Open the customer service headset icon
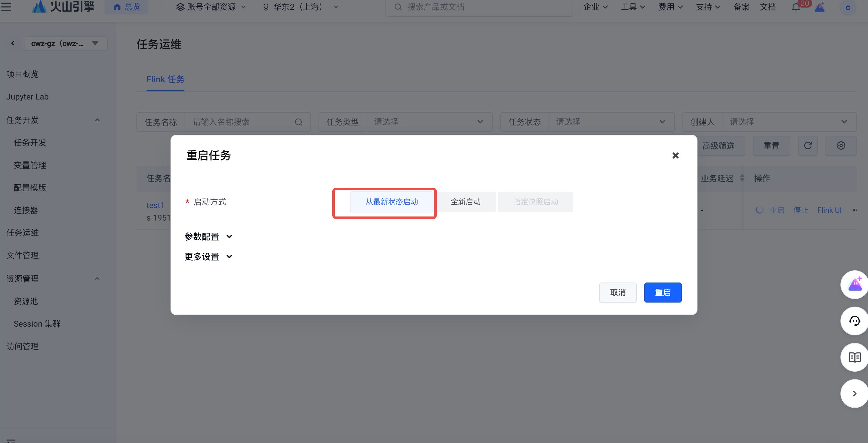Image resolution: width=868 pixels, height=443 pixels. [x=854, y=321]
